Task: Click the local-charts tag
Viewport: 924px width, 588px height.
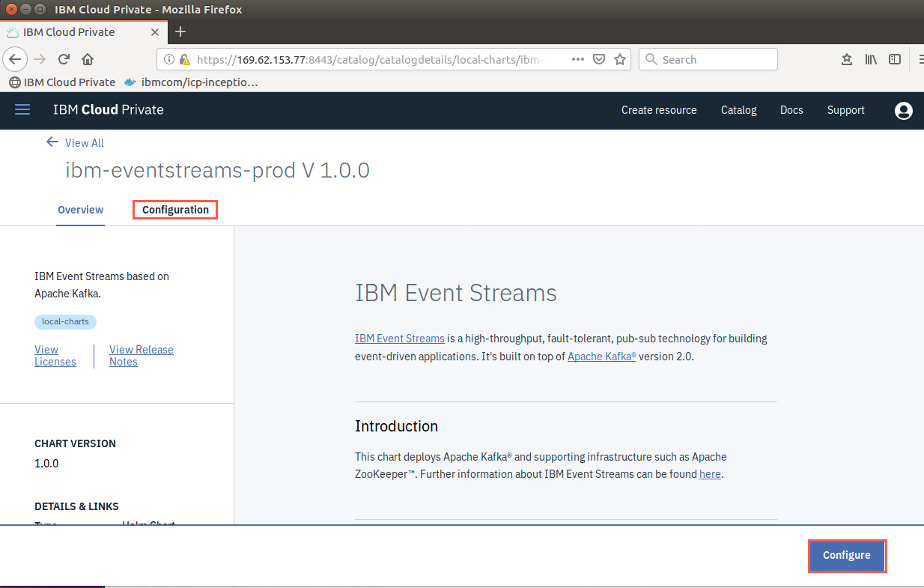Action: [66, 322]
